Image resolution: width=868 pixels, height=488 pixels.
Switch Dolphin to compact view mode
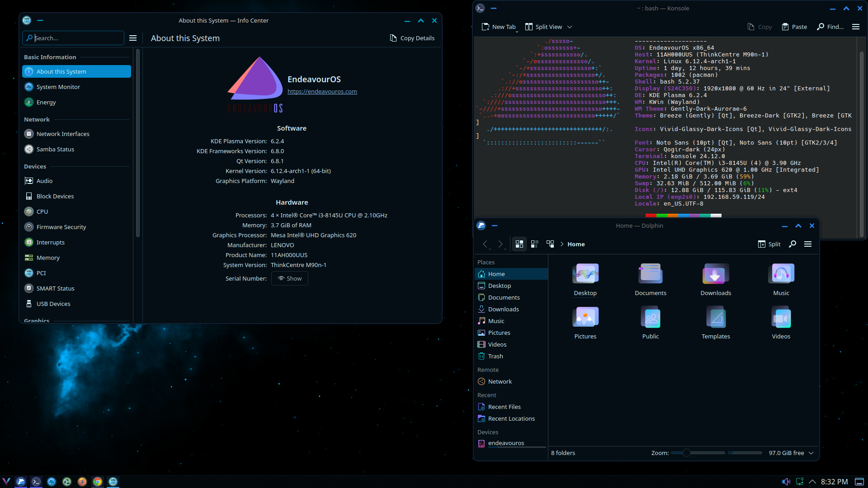535,244
